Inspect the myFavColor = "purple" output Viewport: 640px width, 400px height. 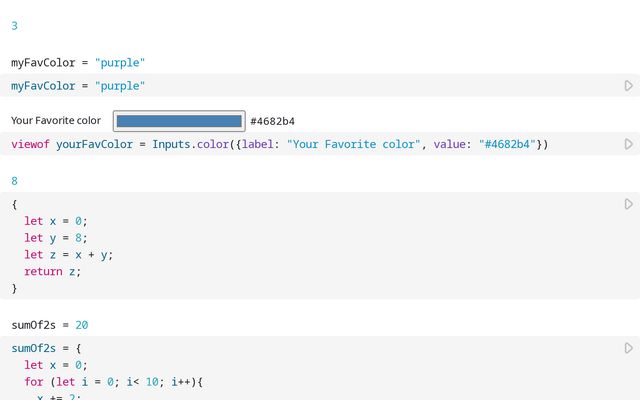click(78, 62)
